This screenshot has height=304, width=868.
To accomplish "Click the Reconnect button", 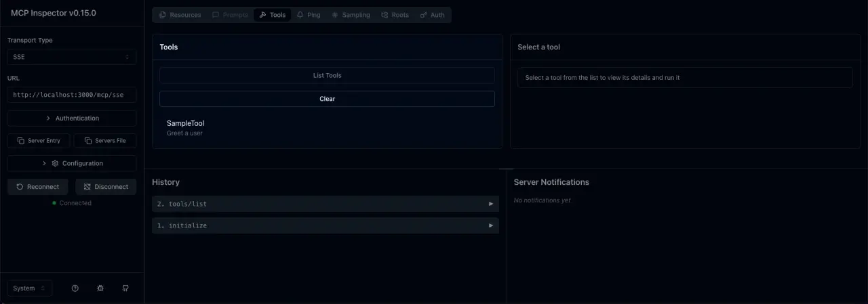I will [38, 187].
